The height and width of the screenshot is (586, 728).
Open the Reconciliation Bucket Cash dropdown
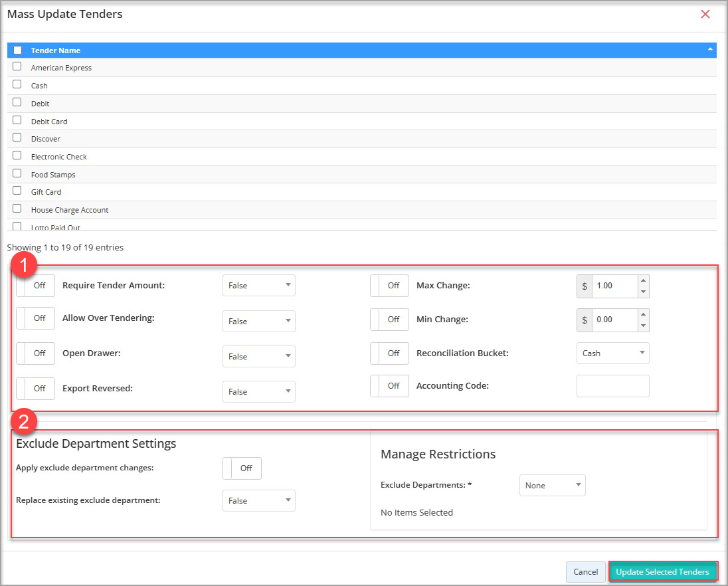point(613,353)
